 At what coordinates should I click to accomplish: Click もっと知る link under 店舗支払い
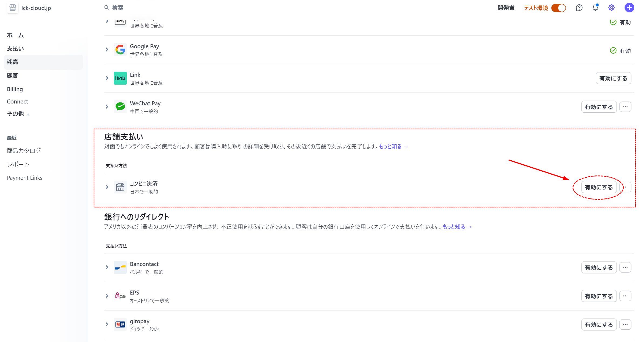coord(393,146)
